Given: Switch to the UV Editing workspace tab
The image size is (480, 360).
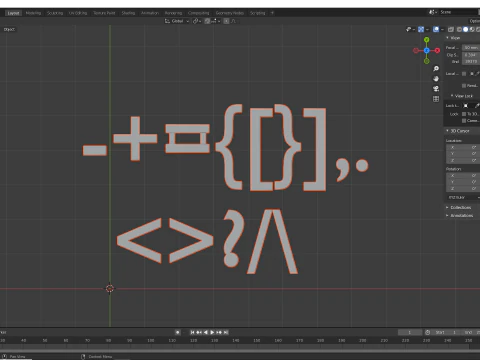Looking at the screenshot, I should point(78,13).
